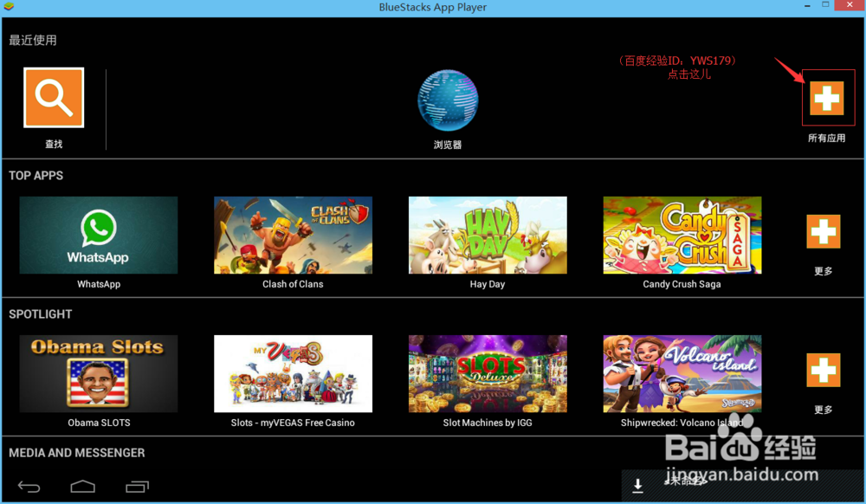Open the orange search (查找) icon

pos(54,98)
